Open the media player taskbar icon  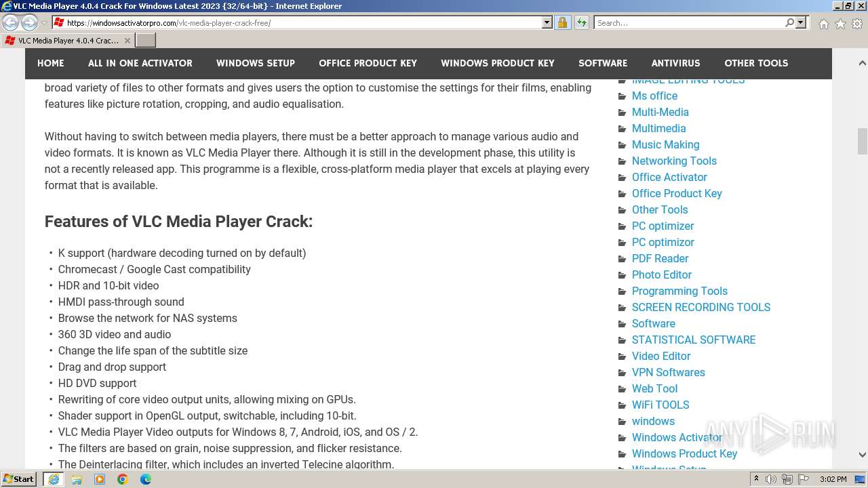(100, 479)
